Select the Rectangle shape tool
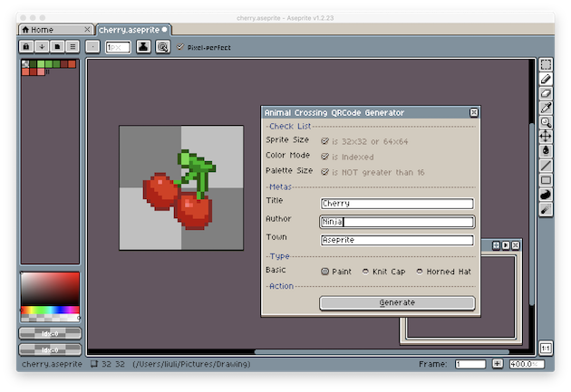 coord(546,180)
